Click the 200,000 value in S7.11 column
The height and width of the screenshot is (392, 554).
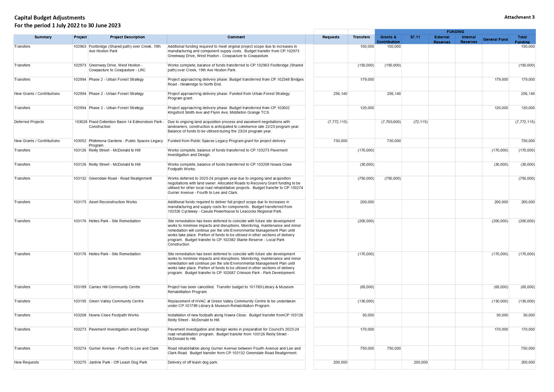click(x=420, y=363)
